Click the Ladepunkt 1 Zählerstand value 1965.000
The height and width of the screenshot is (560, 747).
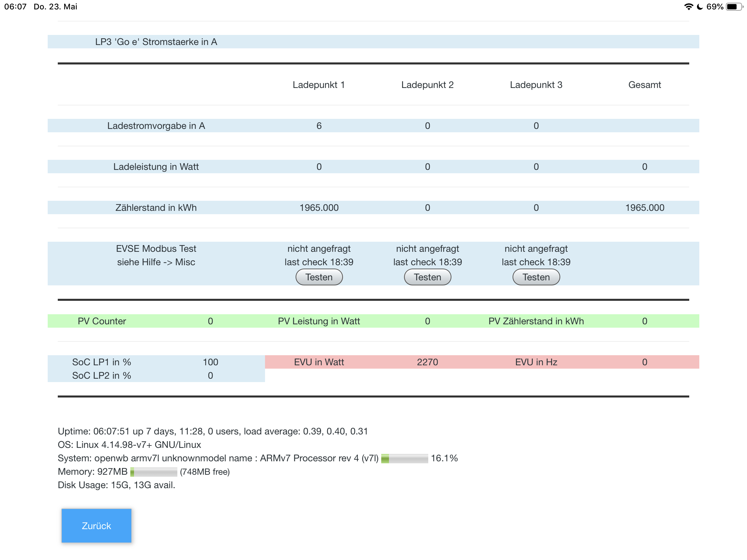coord(318,207)
